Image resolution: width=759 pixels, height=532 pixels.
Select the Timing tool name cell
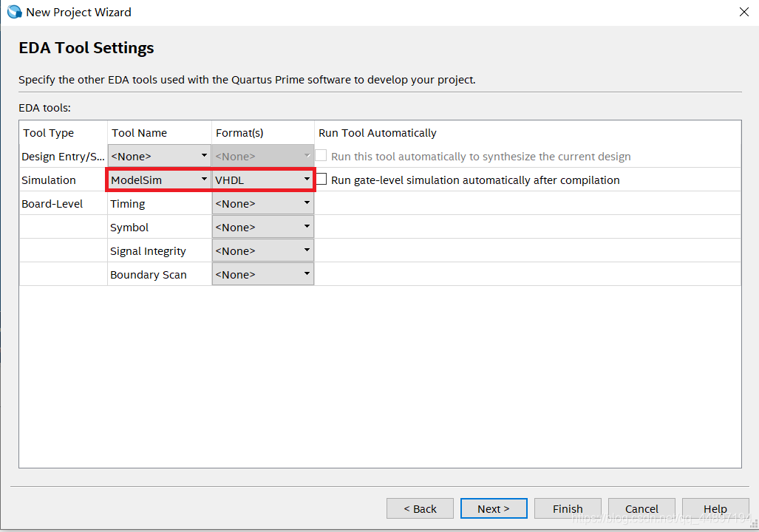point(159,204)
